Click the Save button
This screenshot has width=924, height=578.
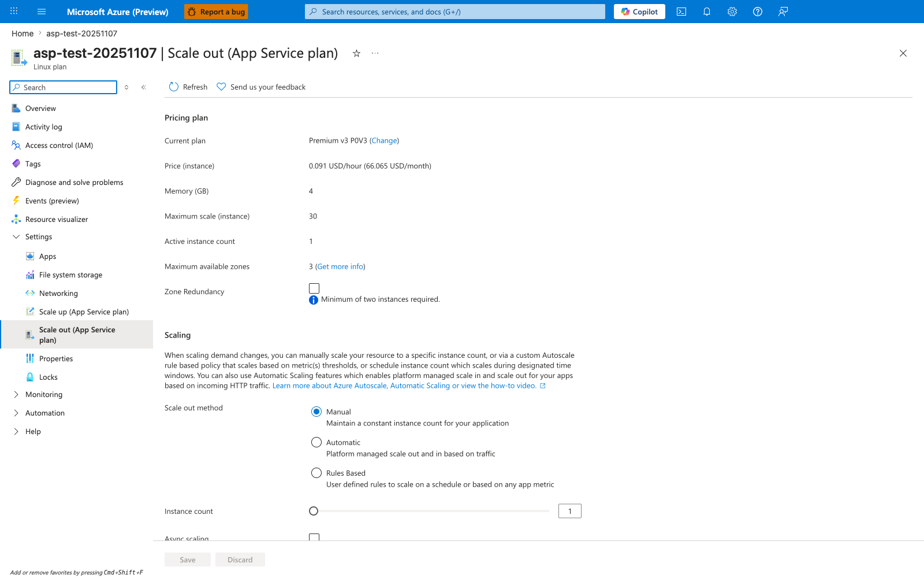coord(188,560)
